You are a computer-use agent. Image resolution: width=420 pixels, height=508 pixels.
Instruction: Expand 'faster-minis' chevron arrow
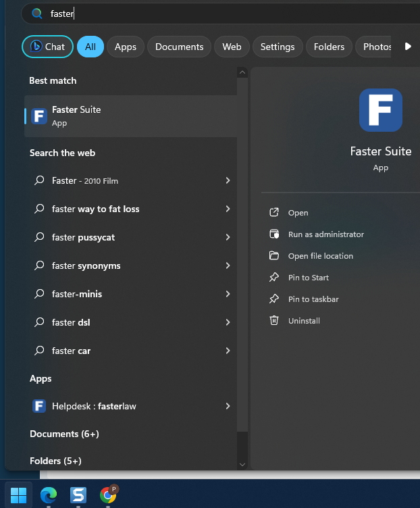tap(228, 294)
